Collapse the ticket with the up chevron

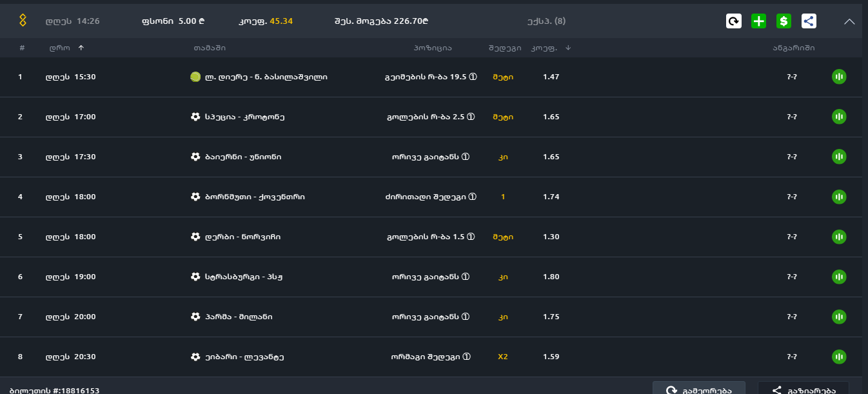point(849,21)
